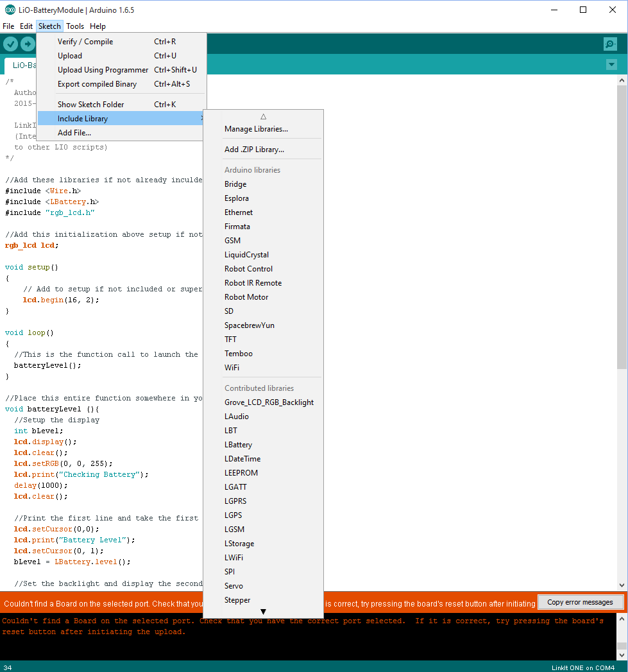Screen dimensions: 628x672
Task: Include the Temboo library
Action: (x=263, y=354)
